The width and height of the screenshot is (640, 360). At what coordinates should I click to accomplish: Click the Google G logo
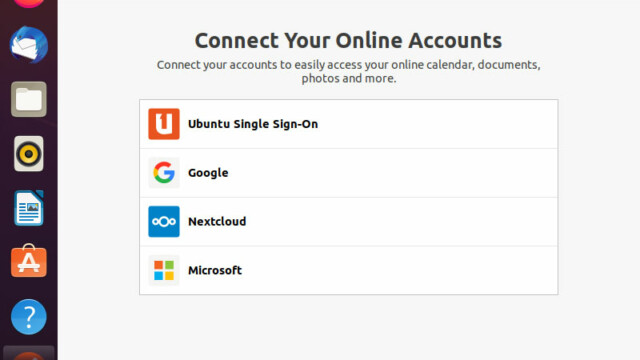[164, 173]
